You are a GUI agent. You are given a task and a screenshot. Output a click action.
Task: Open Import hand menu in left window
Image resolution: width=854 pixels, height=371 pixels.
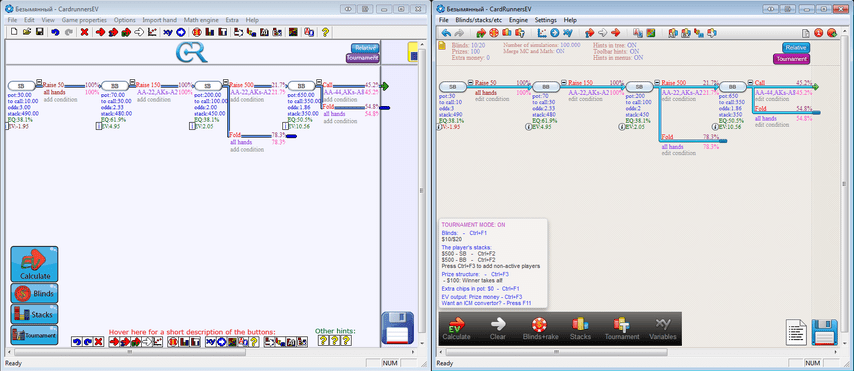pyautogui.click(x=160, y=20)
